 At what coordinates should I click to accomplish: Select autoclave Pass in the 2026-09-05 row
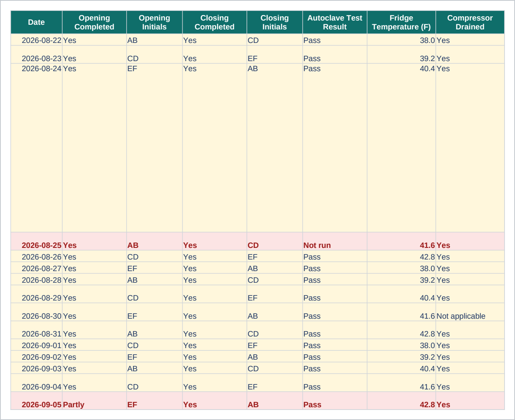335,401
